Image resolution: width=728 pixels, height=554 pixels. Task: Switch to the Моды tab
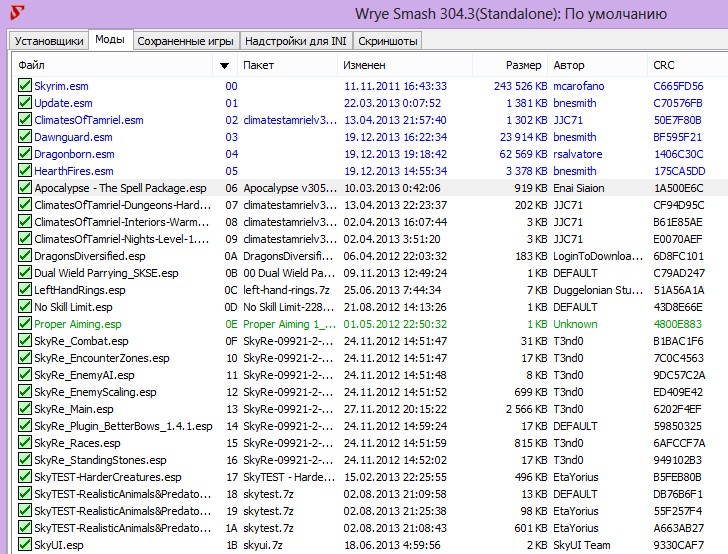110,39
